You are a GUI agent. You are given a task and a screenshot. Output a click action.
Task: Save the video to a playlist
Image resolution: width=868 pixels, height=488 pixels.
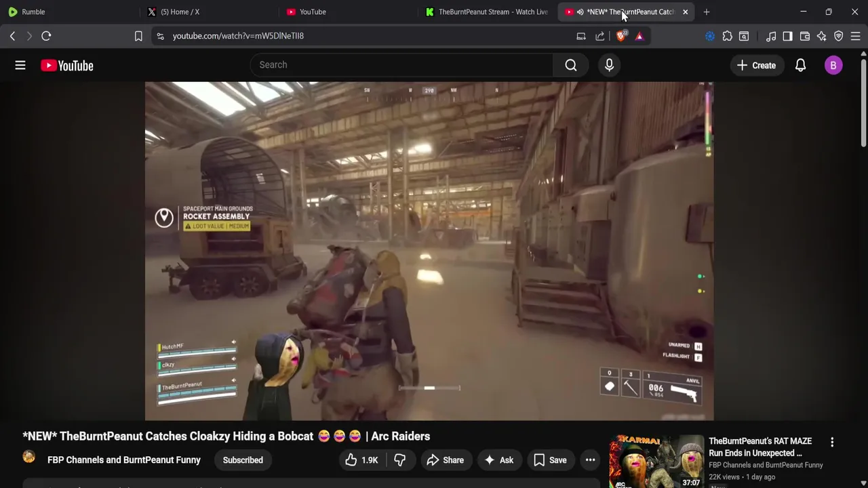550,460
